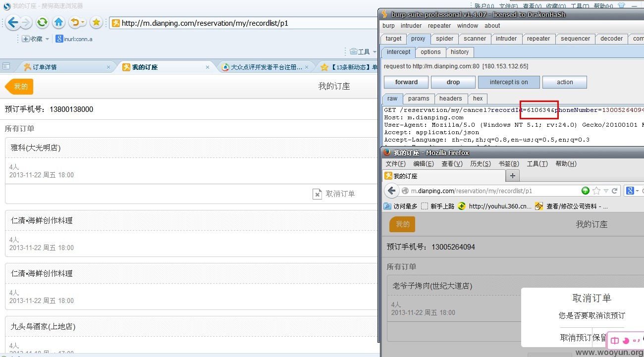This screenshot has height=357, width=644.
Task: Switch request view to params
Action: pos(419,99)
